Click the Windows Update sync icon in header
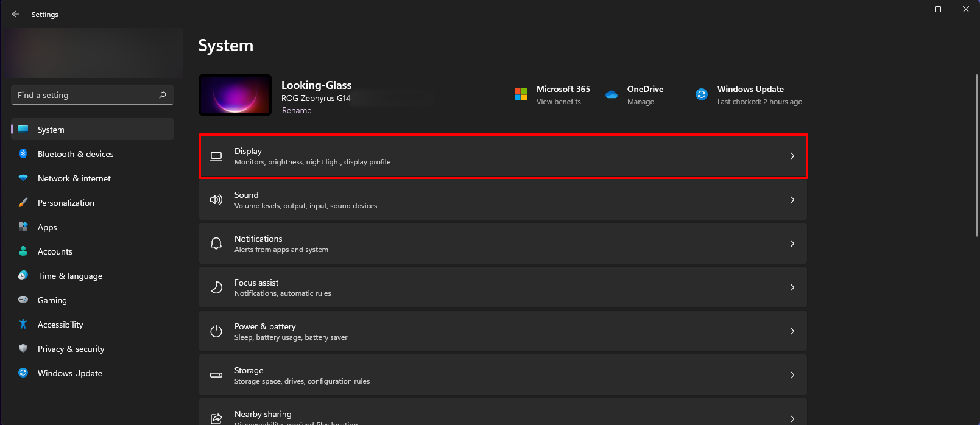Viewport: 980px width, 425px height. 702,94
